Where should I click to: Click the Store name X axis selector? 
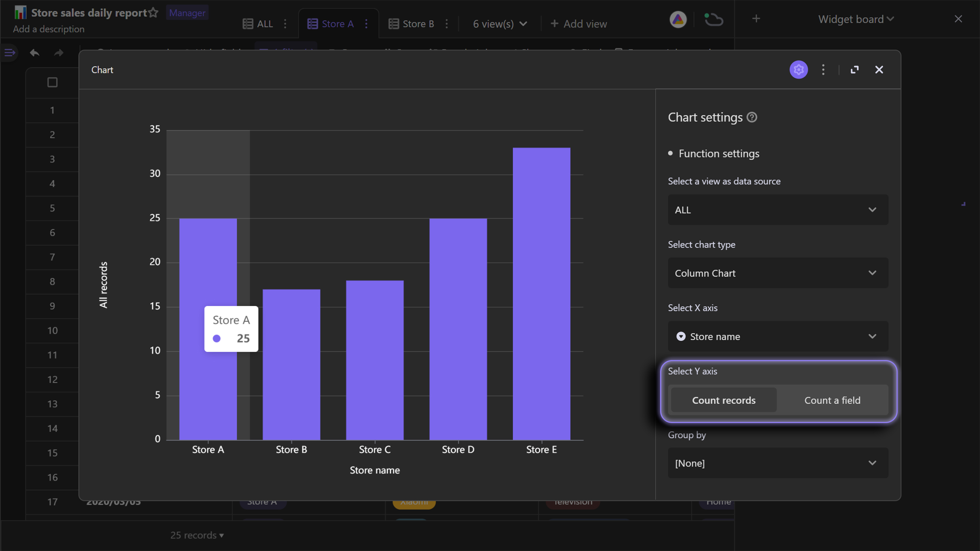(x=778, y=336)
